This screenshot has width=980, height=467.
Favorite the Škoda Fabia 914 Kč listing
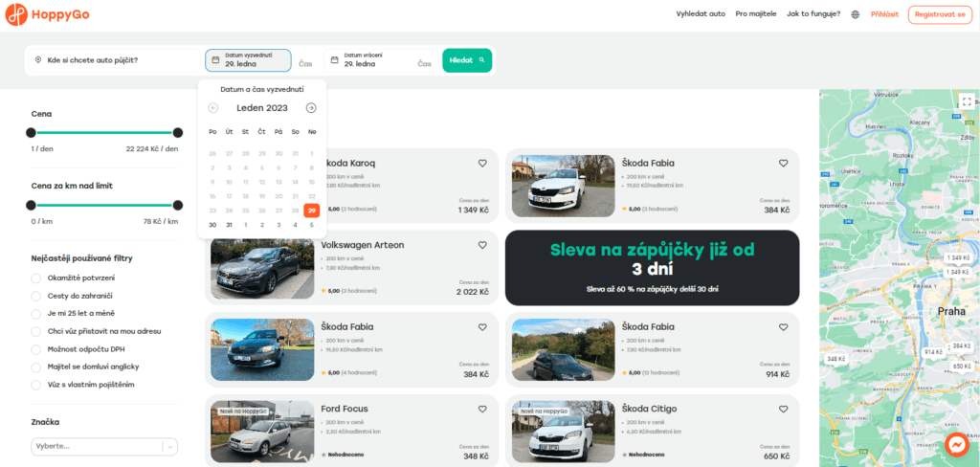pyautogui.click(x=783, y=327)
